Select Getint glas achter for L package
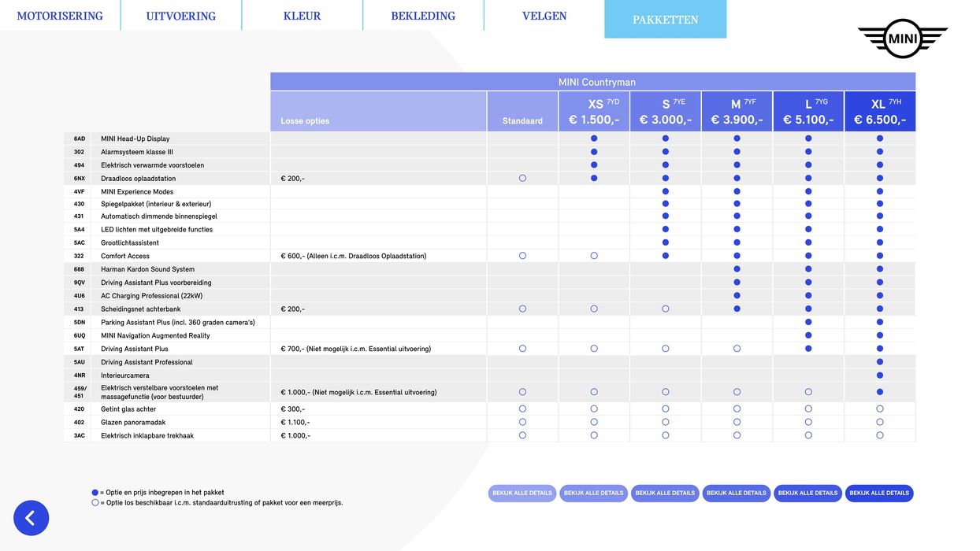980x551 pixels. [x=808, y=409]
